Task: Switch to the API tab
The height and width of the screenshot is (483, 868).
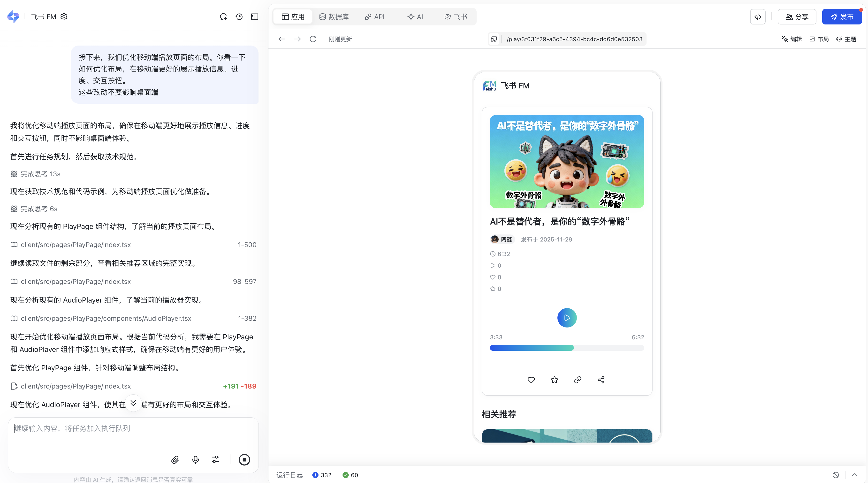Action: click(374, 16)
